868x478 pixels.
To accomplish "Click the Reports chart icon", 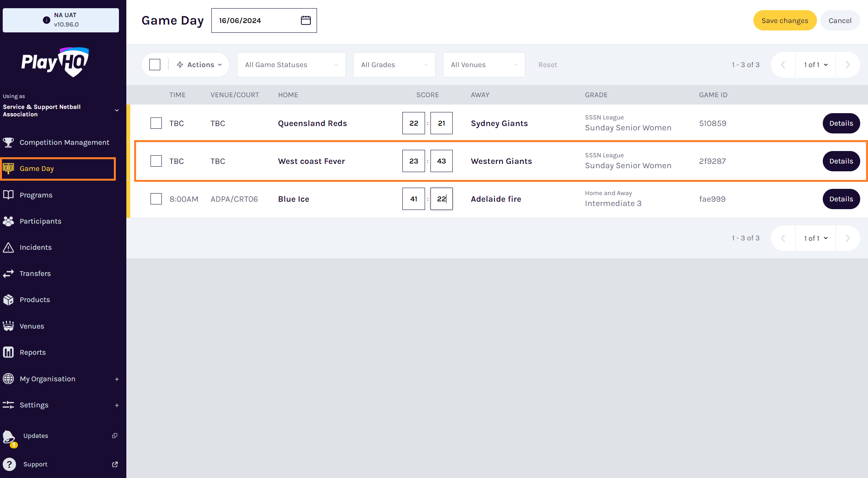I will pos(8,352).
